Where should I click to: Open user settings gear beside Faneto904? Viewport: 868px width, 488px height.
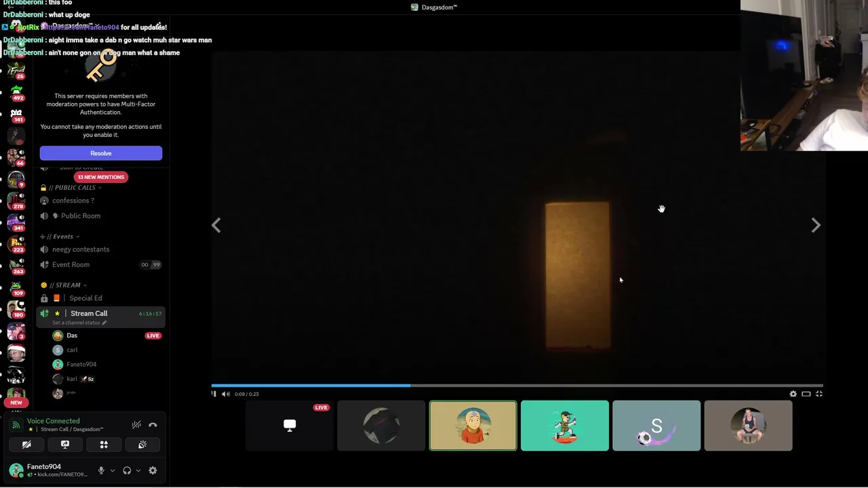(153, 470)
